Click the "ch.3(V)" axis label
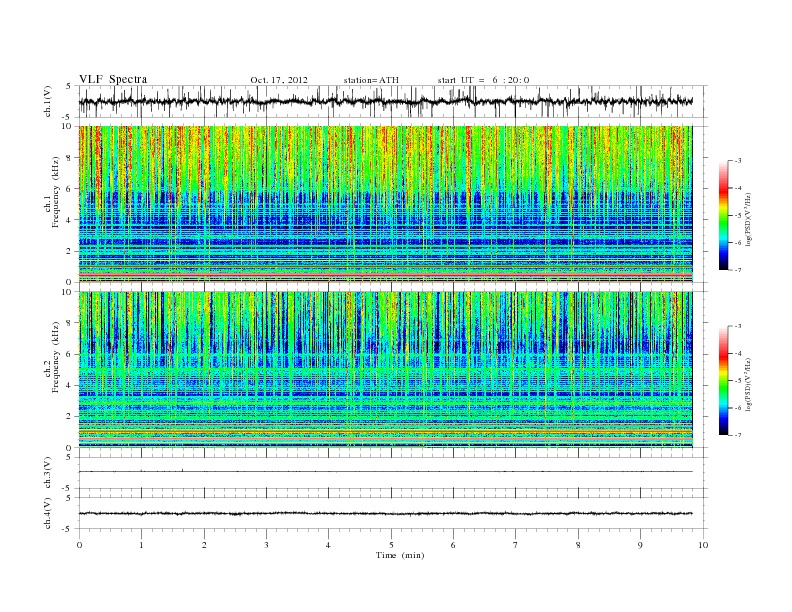 [48, 473]
